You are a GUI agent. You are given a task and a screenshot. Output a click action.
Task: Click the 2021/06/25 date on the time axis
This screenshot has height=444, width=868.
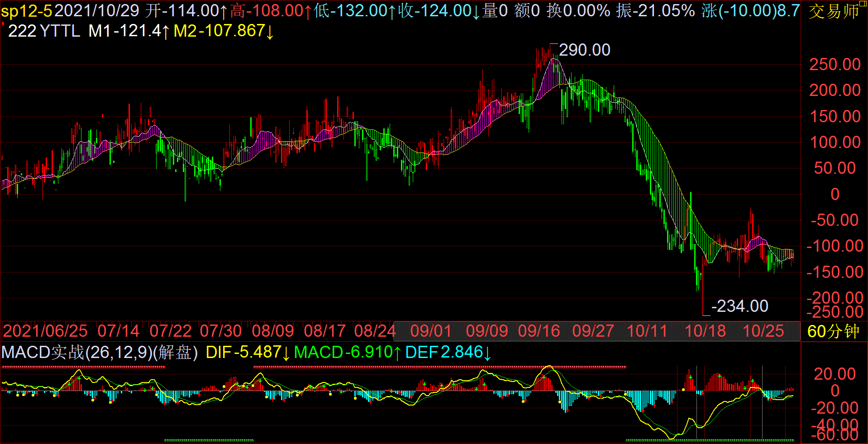click(45, 331)
